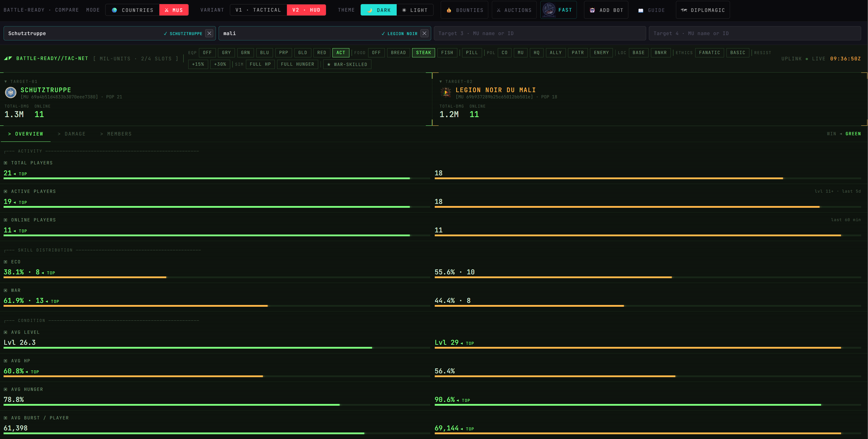This screenshot has height=439, width=868.
Task: Select the V1 Tactical variant
Action: 258,10
